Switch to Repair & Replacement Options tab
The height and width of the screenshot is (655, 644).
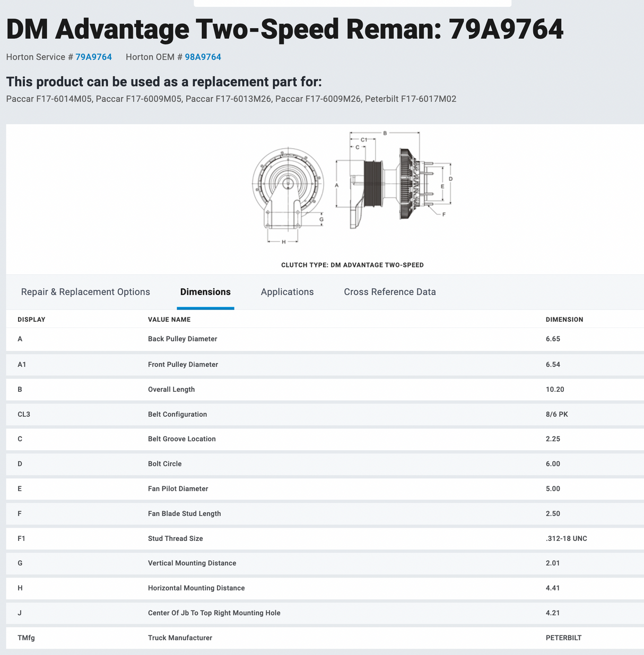point(85,292)
